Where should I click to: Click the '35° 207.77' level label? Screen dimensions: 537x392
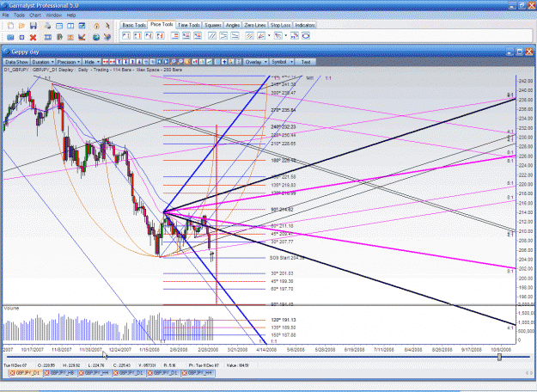point(282,242)
